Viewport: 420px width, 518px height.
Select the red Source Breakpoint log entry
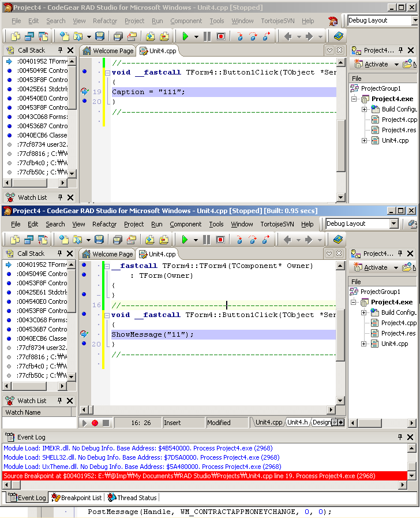click(x=190, y=476)
